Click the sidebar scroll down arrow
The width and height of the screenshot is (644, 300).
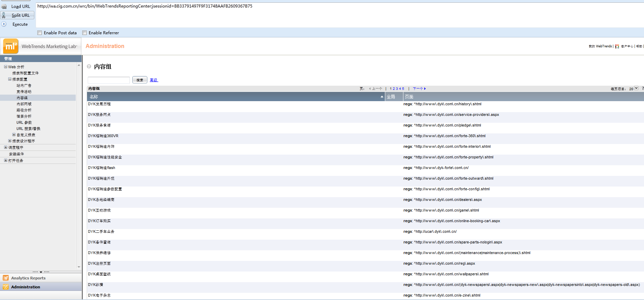(79, 267)
